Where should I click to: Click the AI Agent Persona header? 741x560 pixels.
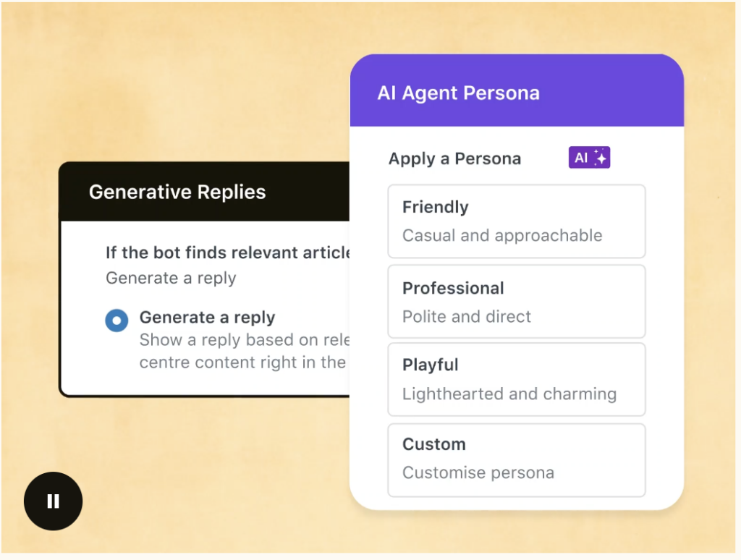(x=517, y=90)
